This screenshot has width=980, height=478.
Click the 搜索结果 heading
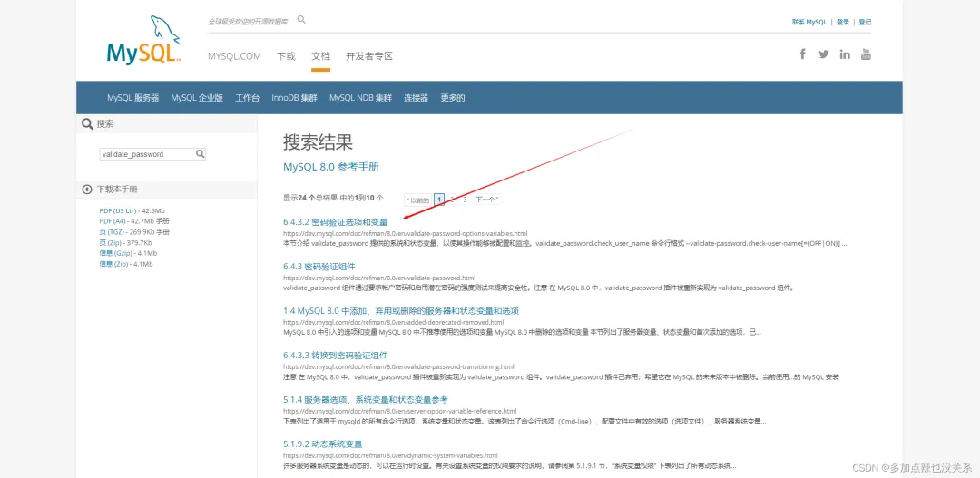tap(318, 141)
